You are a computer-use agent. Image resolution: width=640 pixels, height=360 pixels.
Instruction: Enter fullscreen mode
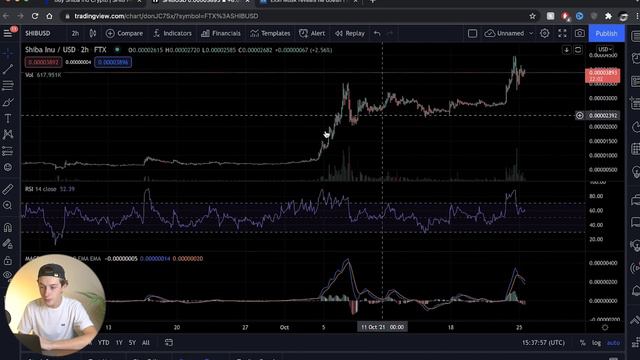(x=562, y=33)
